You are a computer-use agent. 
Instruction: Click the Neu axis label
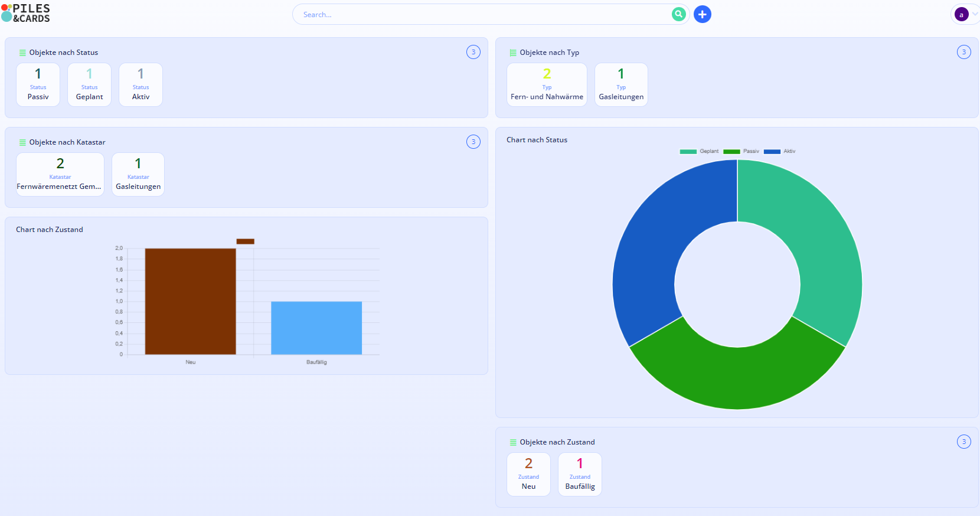point(191,362)
